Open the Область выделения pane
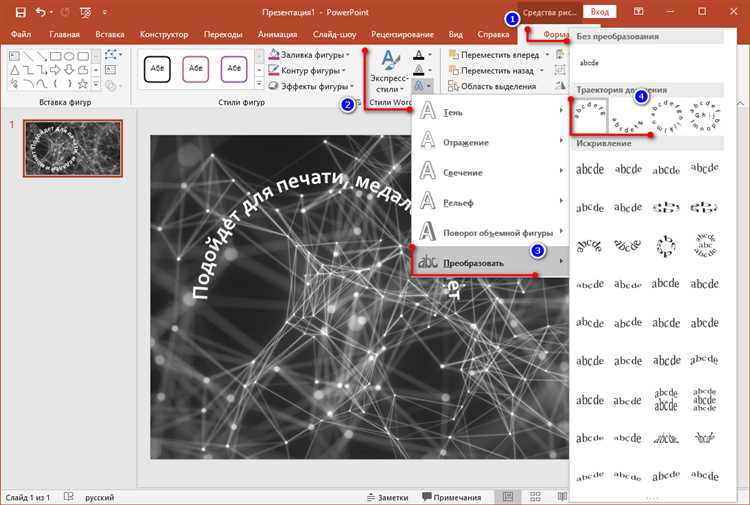 point(492,87)
